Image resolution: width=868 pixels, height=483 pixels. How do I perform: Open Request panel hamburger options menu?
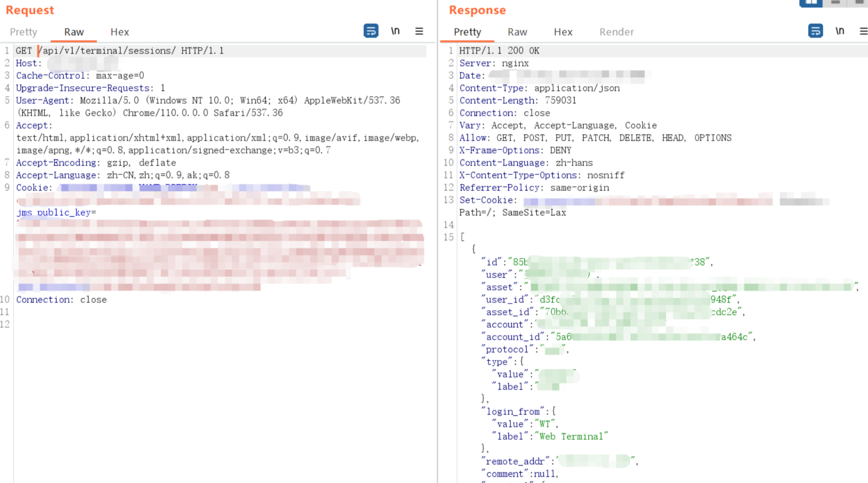pos(419,31)
